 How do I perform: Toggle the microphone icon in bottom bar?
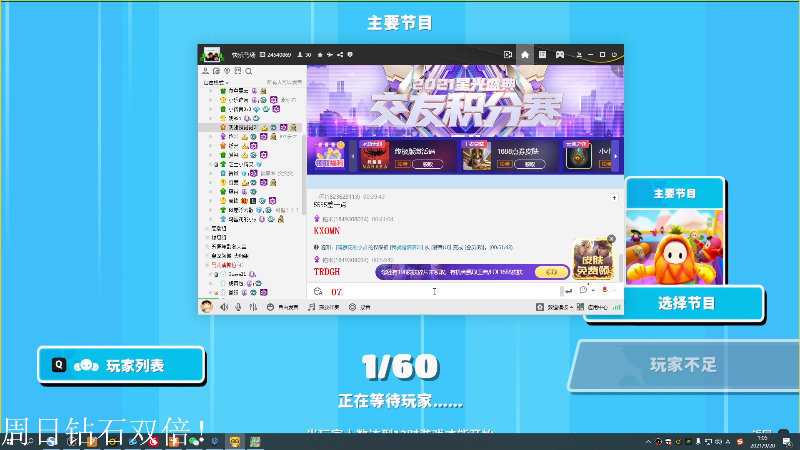coord(238,307)
